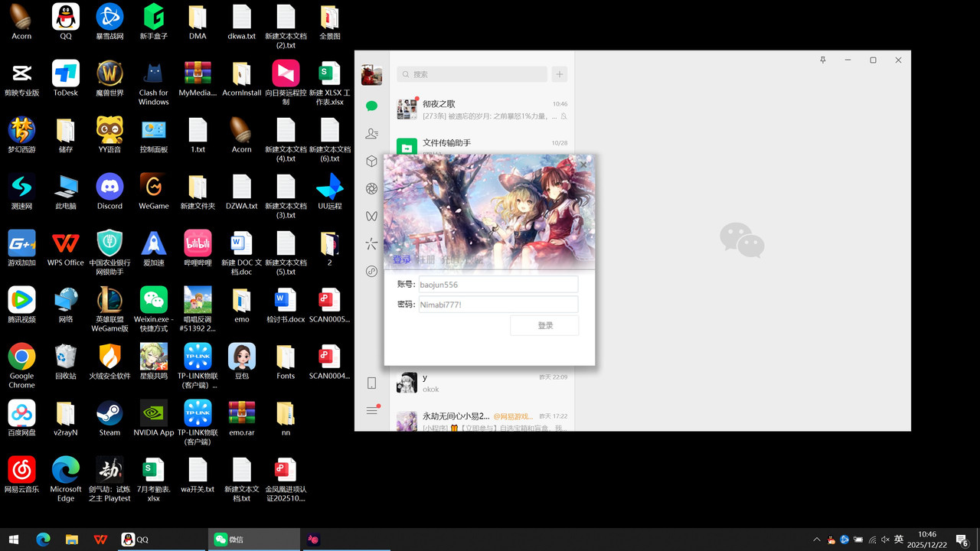Click the 密码 password field
This screenshot has height=551, width=980.
[498, 305]
